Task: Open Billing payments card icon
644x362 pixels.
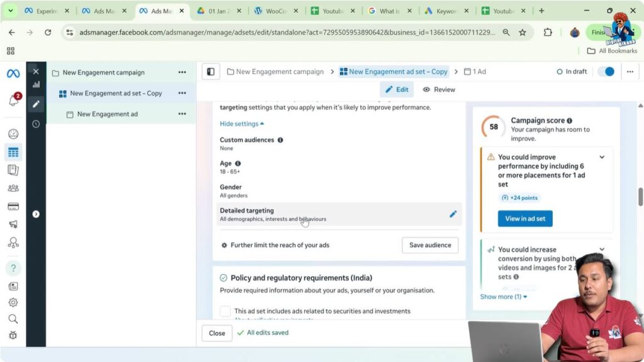Action: [x=13, y=206]
